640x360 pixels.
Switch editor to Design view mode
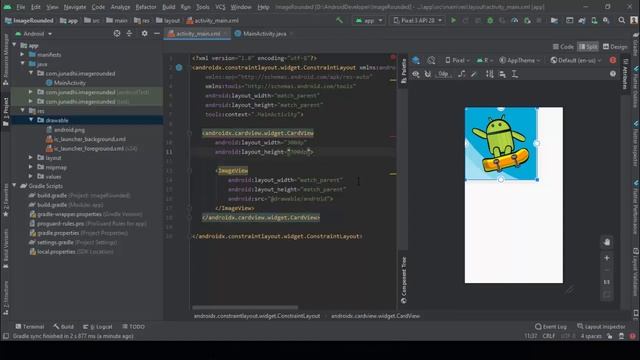pos(615,47)
